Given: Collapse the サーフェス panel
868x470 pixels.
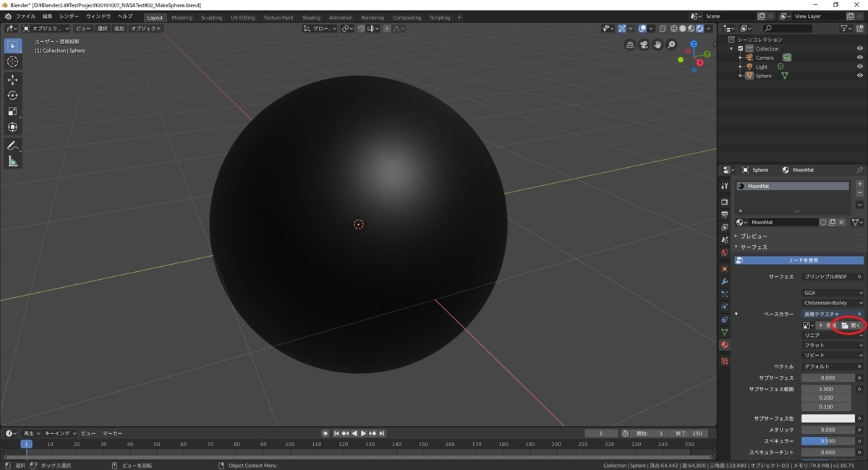Looking at the screenshot, I should (752, 247).
